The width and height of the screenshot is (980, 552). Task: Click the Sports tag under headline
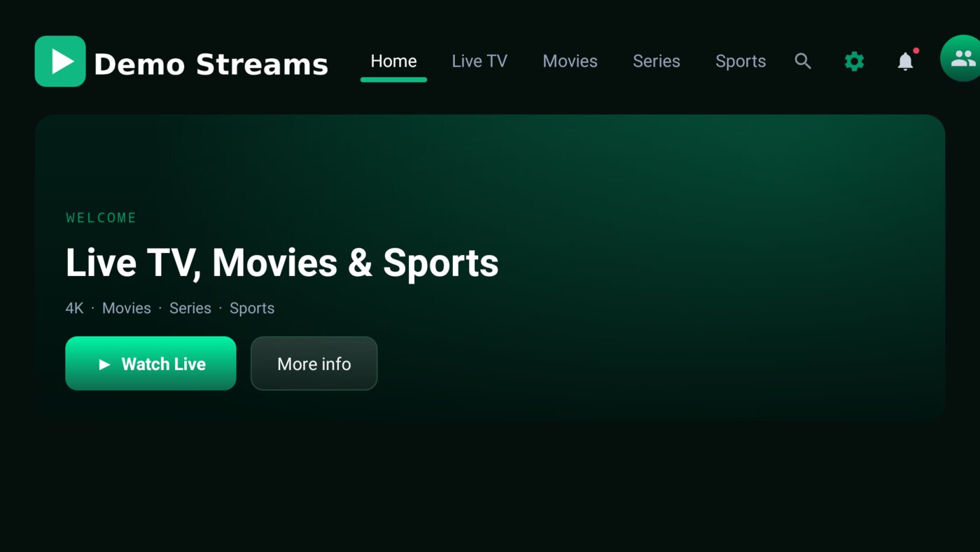coord(252,308)
